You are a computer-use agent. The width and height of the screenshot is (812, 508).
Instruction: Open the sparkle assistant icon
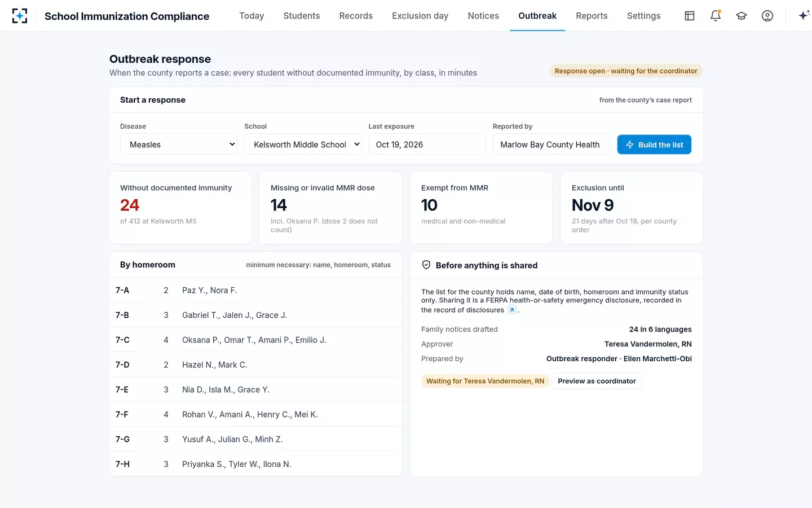[x=804, y=16]
